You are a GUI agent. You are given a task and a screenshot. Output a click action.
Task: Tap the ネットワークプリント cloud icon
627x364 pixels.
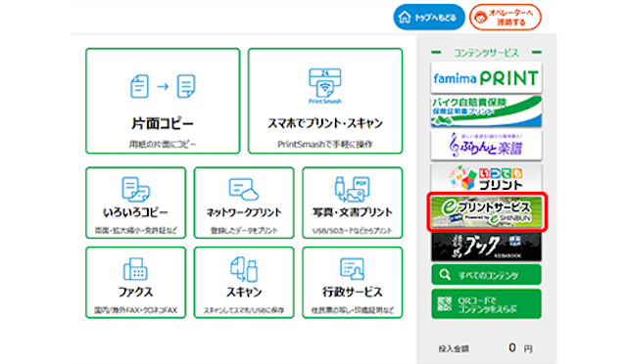pos(244,189)
